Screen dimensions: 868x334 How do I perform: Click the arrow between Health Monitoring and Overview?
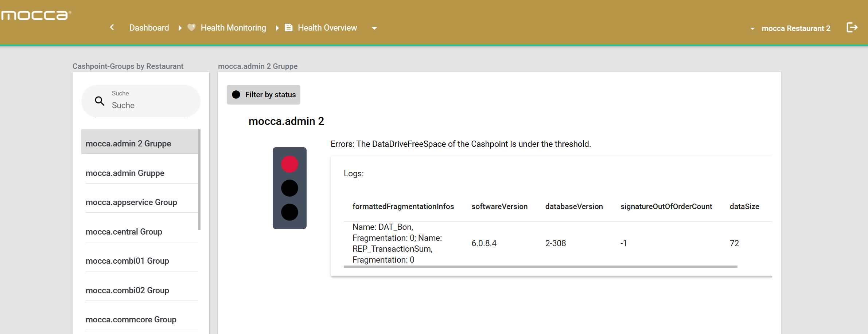click(x=277, y=28)
